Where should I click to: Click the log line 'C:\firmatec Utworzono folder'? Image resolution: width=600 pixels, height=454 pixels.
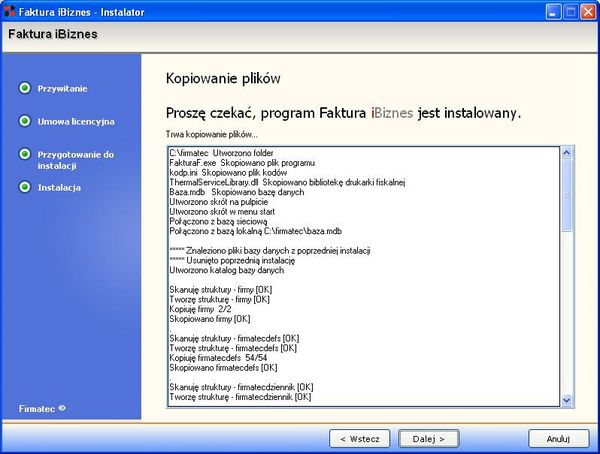pyautogui.click(x=221, y=153)
